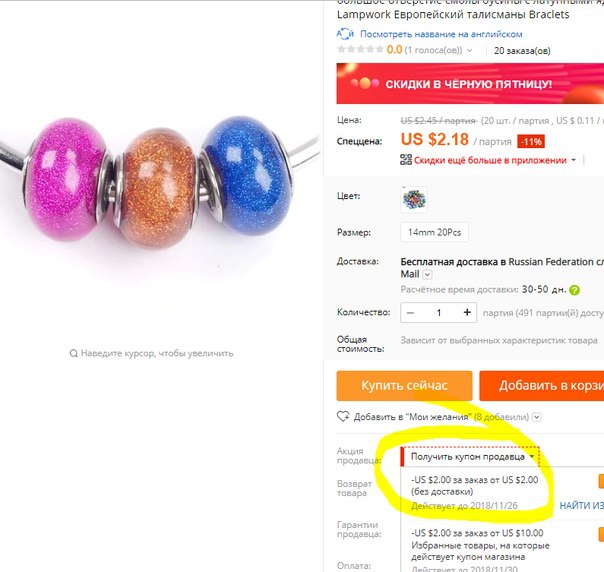Viewport: 604px width, 572px height.
Task: Increase quantity with the plus button
Action: [467, 312]
